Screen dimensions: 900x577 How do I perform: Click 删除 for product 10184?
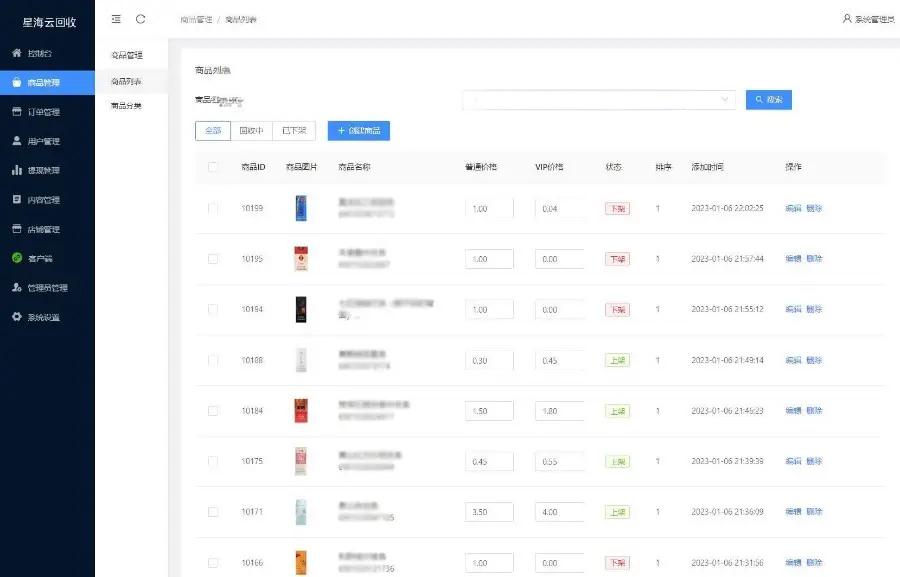[814, 411]
